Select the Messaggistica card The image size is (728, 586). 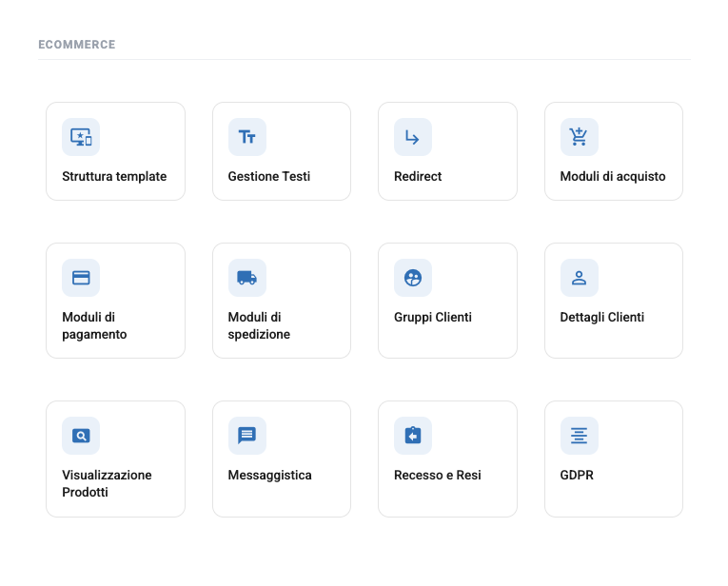click(x=282, y=459)
